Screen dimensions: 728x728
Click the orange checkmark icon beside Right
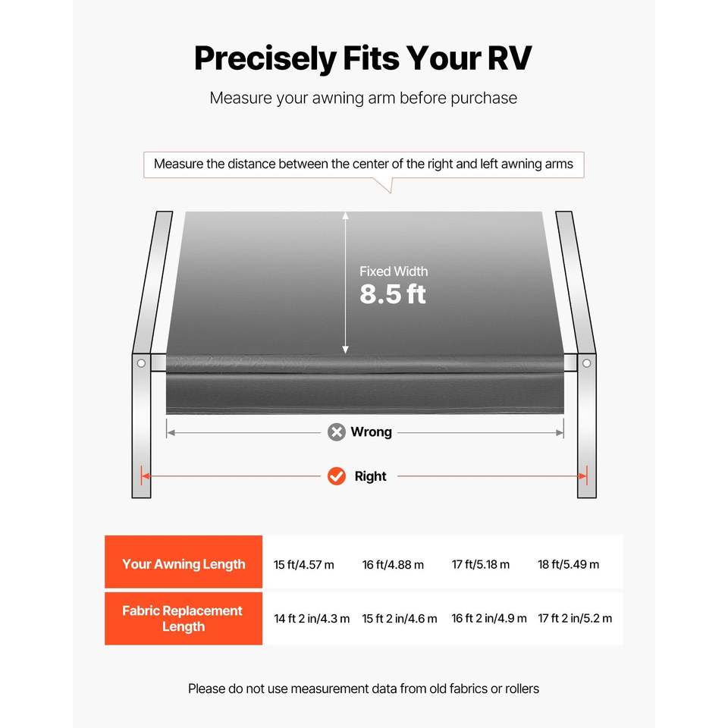pos(337,476)
